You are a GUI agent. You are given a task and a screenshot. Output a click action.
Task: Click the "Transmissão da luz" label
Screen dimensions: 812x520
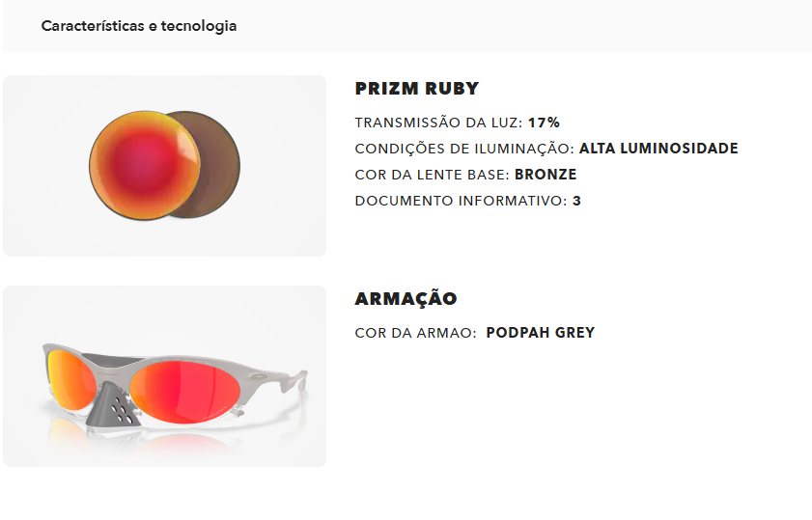click(x=438, y=123)
